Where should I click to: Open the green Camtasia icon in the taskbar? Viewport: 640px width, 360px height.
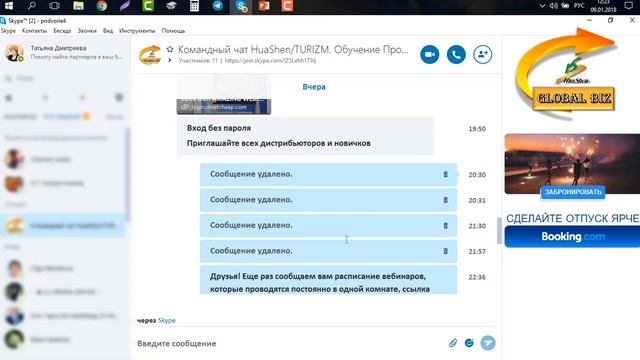(x=148, y=6)
